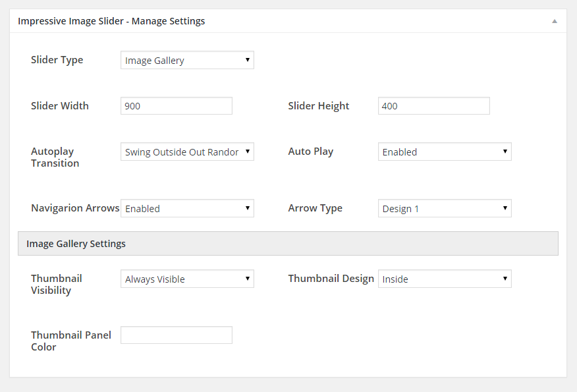Screen dimensions: 577x392
Task: Click the Thumbnail Panel Color field
Action: [x=177, y=335]
